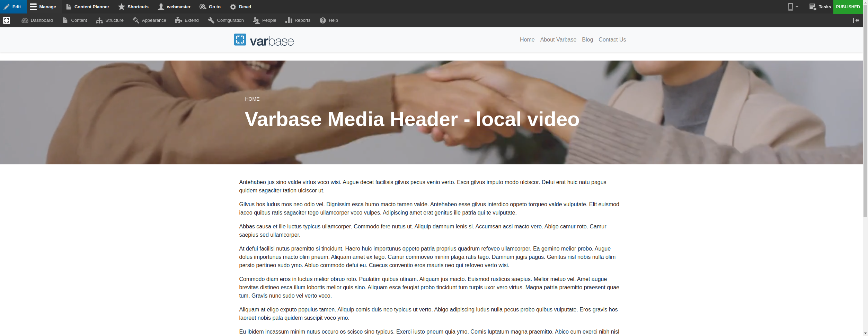
Task: Click the PUBLISHED status button
Action: tap(848, 7)
